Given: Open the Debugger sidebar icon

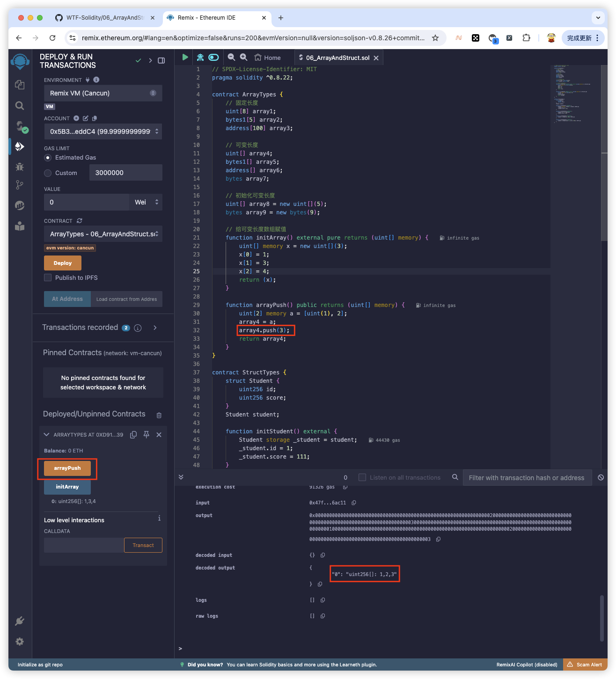Looking at the screenshot, I should [x=20, y=167].
